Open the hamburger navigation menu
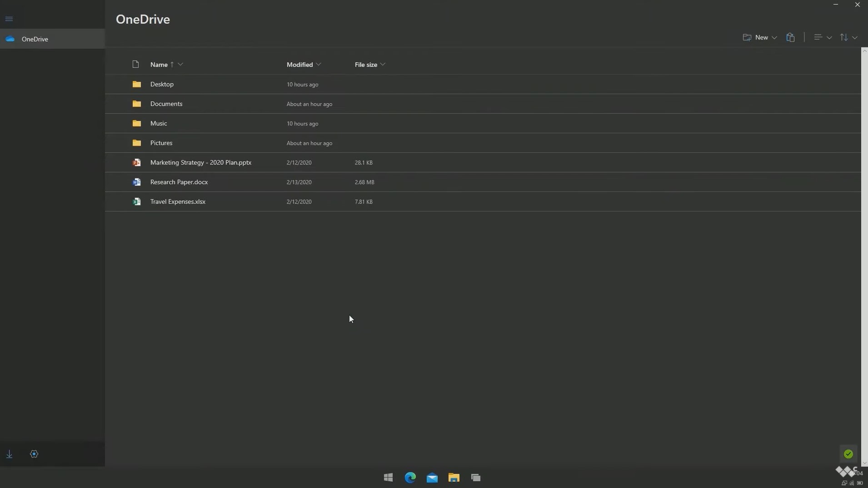Screen dimensions: 868x488 tap(9, 19)
